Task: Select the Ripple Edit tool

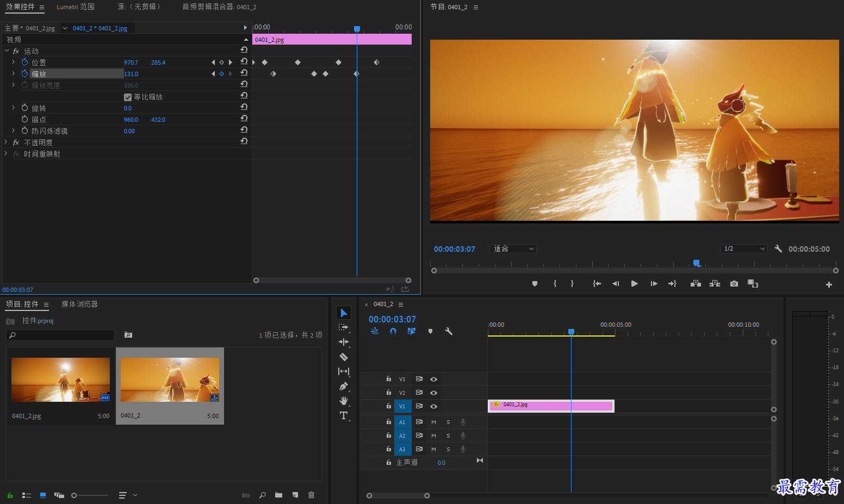Action: (344, 342)
